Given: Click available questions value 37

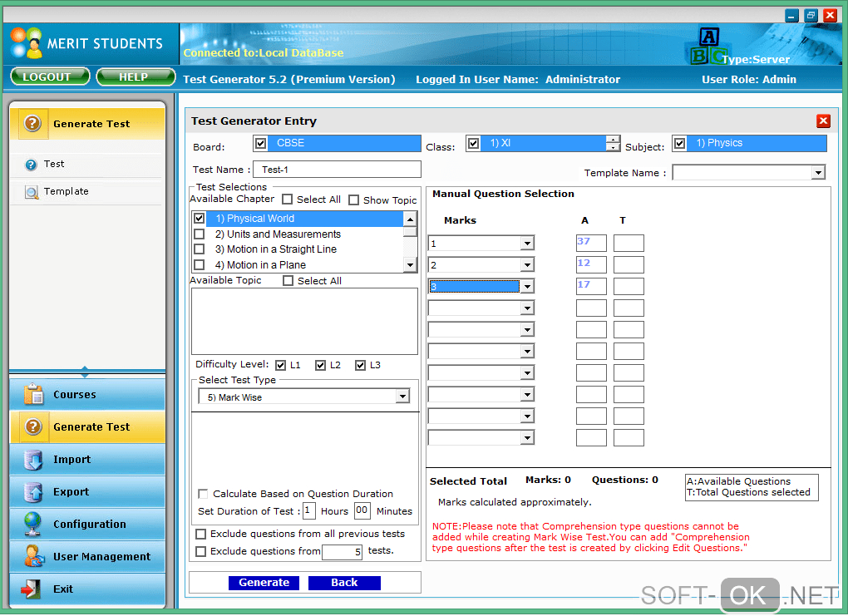Looking at the screenshot, I should tap(591, 244).
